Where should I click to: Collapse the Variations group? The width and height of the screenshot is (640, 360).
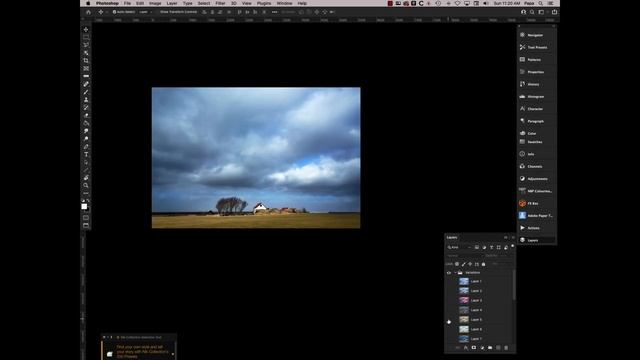(x=455, y=273)
